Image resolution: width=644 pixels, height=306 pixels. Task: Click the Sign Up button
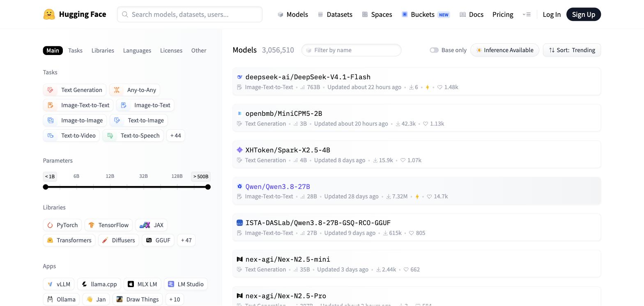[x=584, y=14]
